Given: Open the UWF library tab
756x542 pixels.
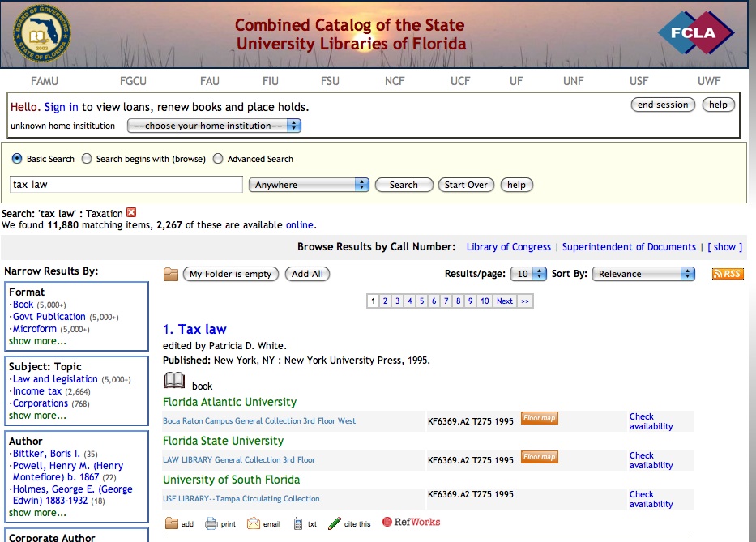Looking at the screenshot, I should click(709, 81).
